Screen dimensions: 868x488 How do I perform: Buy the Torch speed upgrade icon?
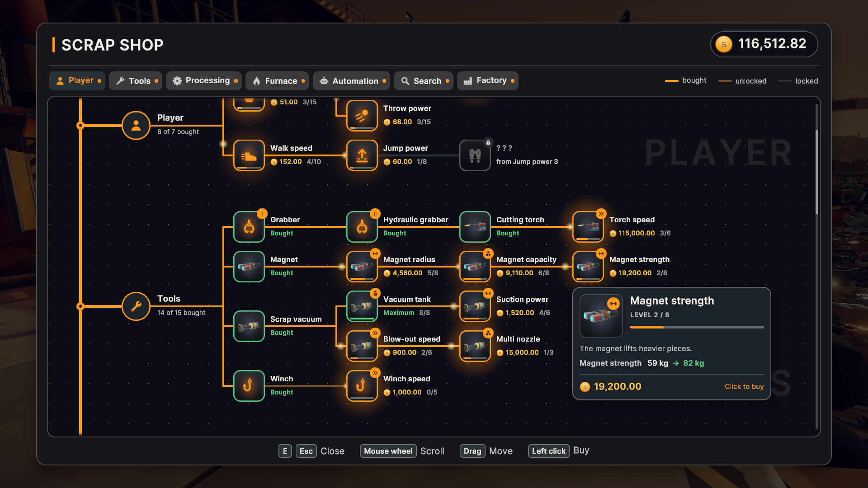click(x=588, y=227)
